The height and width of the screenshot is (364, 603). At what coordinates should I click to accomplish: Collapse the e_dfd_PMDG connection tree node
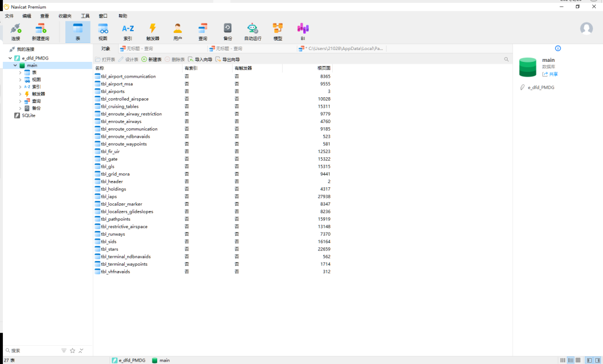coord(11,58)
